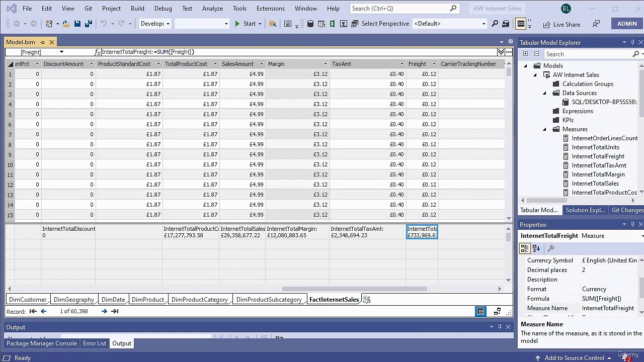The height and width of the screenshot is (362, 644).
Task: Open the filter dropdown on TotalProductCost column
Action: pos(215,64)
